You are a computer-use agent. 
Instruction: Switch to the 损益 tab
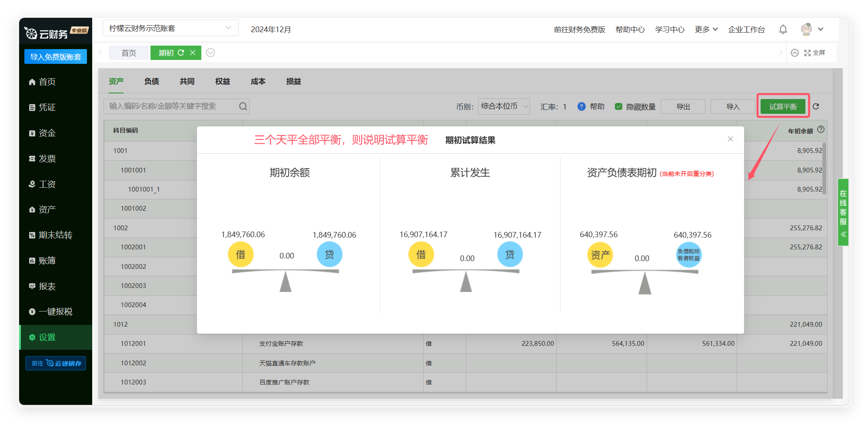tap(294, 81)
